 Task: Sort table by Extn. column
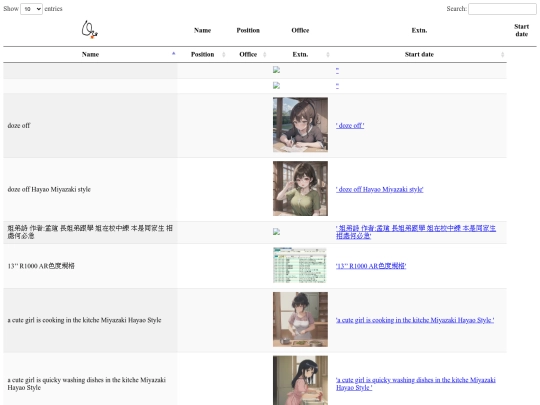pos(300,54)
